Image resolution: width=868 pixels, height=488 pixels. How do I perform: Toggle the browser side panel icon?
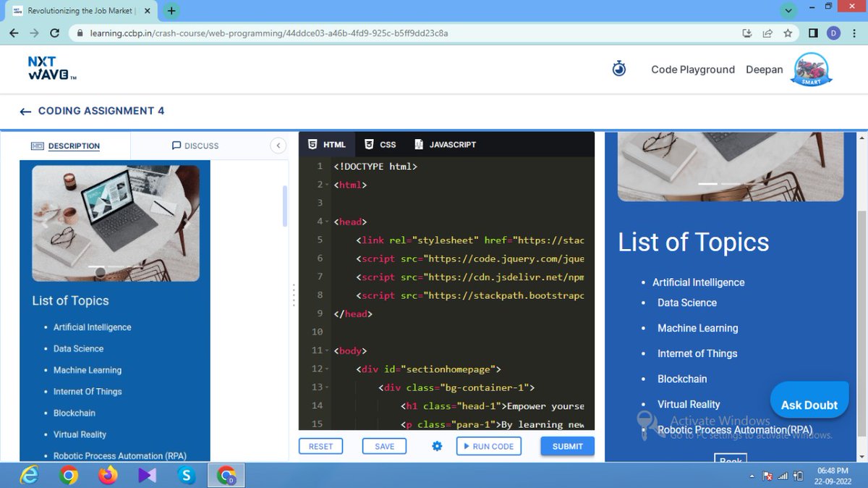point(813,33)
